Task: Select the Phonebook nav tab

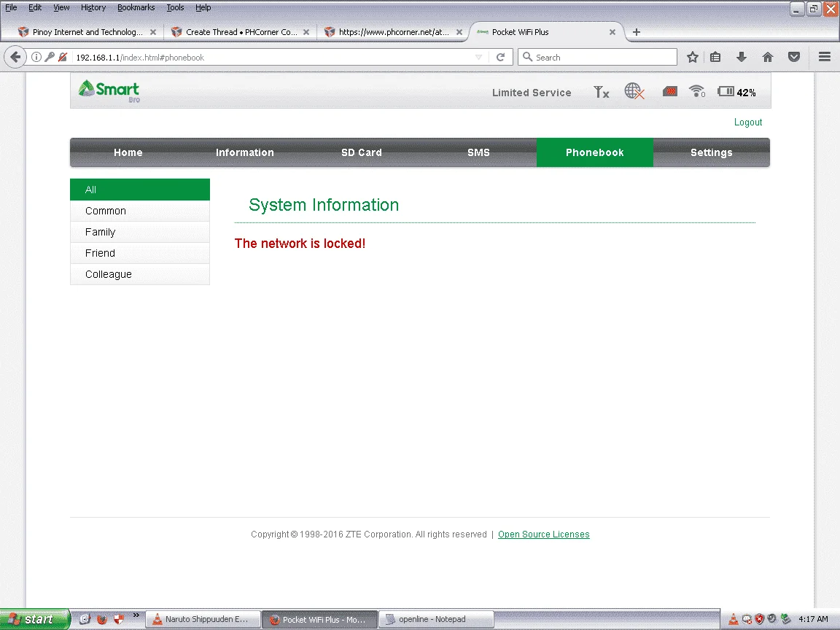Action: 595,152
